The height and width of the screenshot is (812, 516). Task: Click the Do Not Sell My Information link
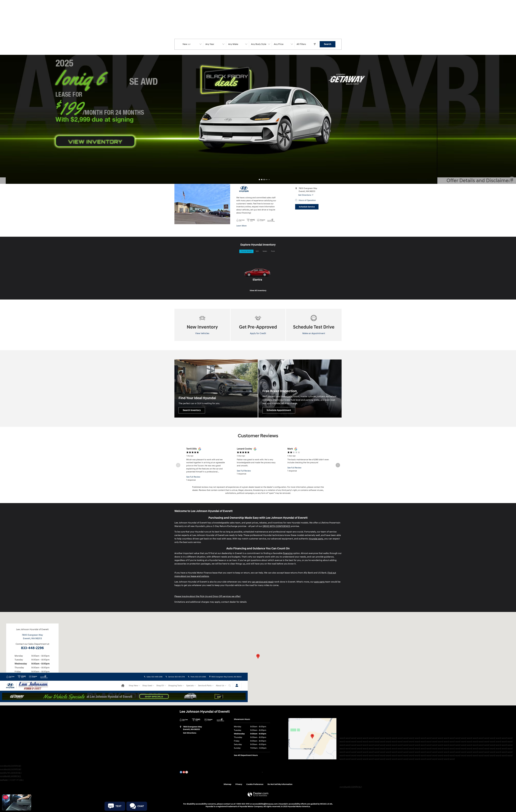tap(280, 784)
